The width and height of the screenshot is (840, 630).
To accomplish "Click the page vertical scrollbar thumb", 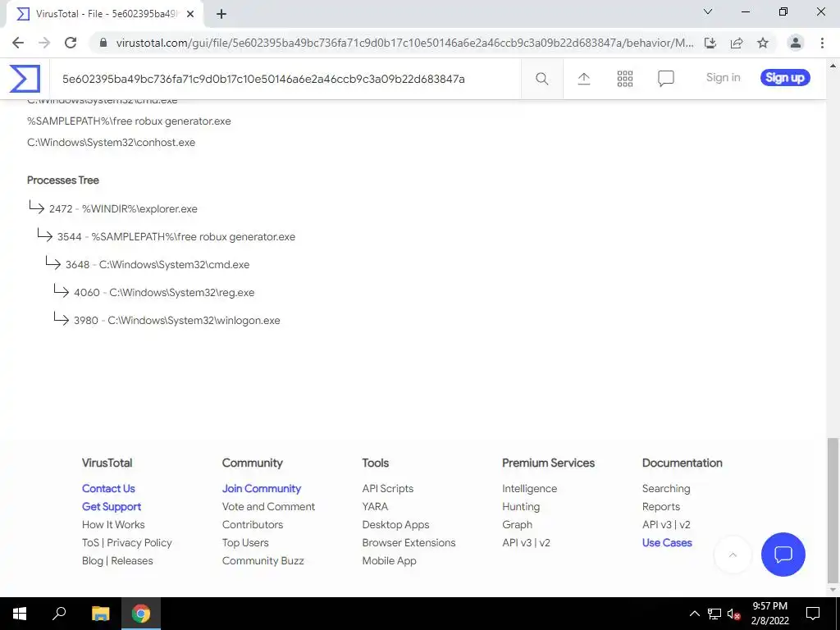I will pos(833,509).
